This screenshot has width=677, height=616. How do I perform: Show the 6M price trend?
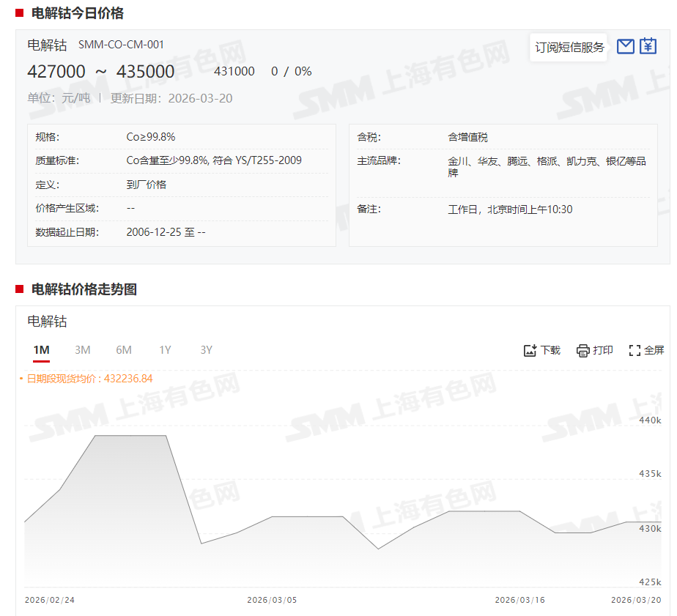(x=124, y=350)
